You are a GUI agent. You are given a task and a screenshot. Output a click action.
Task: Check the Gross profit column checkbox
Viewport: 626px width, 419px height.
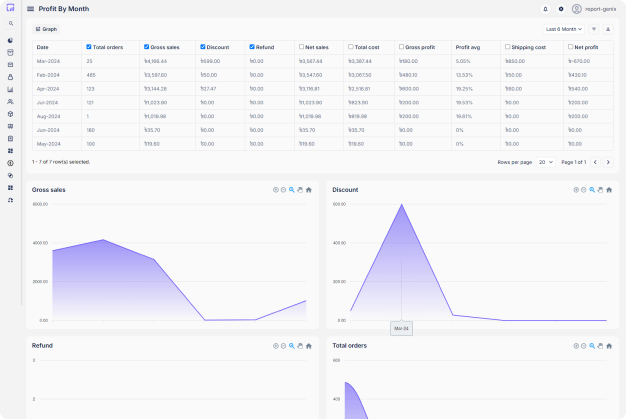401,47
